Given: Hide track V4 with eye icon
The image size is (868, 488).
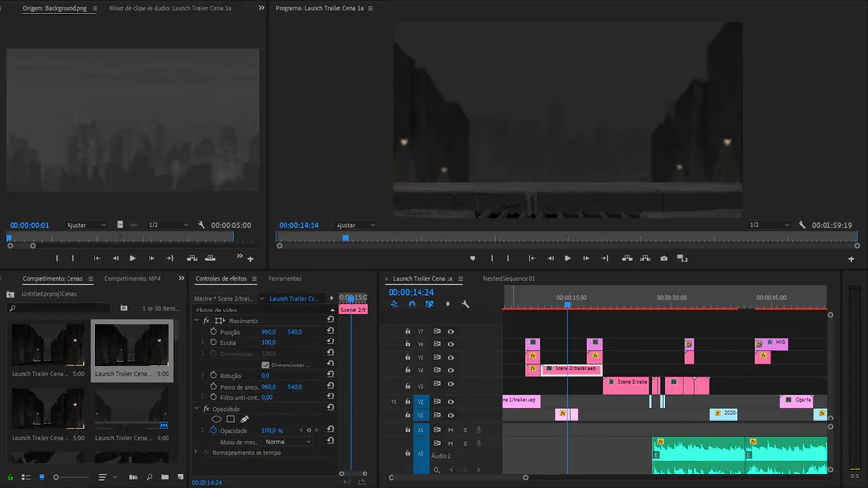Looking at the screenshot, I should [451, 370].
